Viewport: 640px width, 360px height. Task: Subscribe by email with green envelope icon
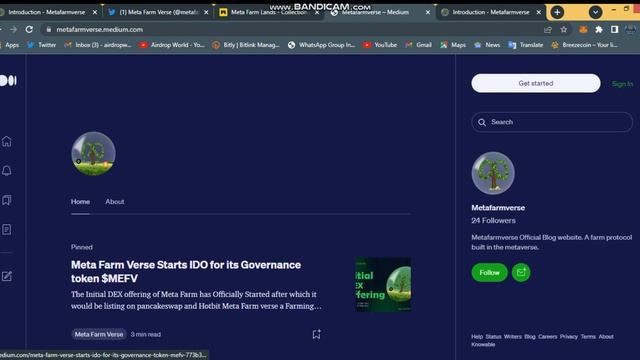pyautogui.click(x=521, y=272)
